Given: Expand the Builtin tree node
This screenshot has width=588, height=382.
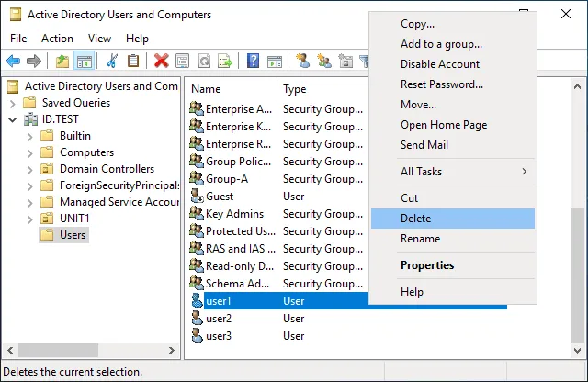Looking at the screenshot, I should 29,136.
